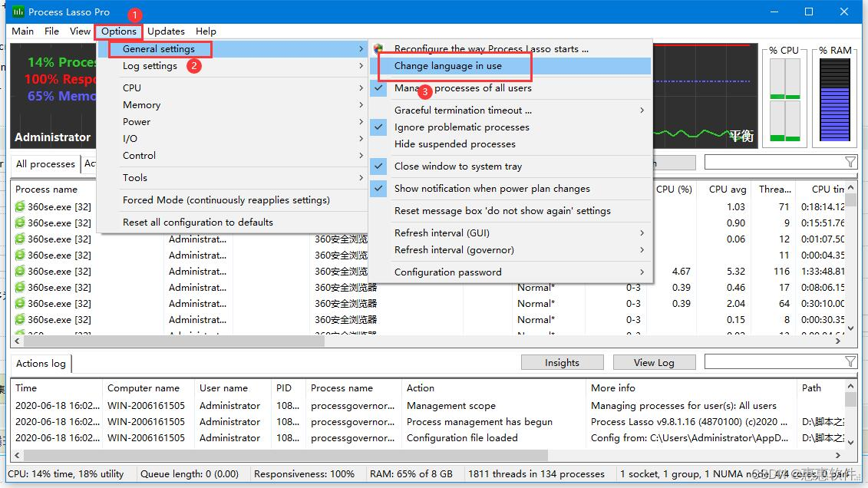
Task: Select log row Process management has begun
Action: pos(426,421)
